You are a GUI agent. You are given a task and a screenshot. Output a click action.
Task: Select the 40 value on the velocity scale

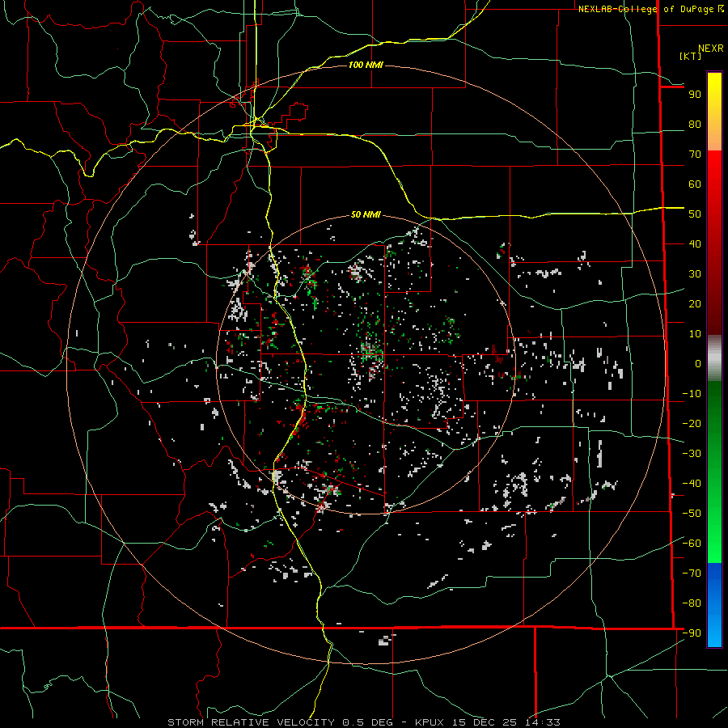pos(695,244)
